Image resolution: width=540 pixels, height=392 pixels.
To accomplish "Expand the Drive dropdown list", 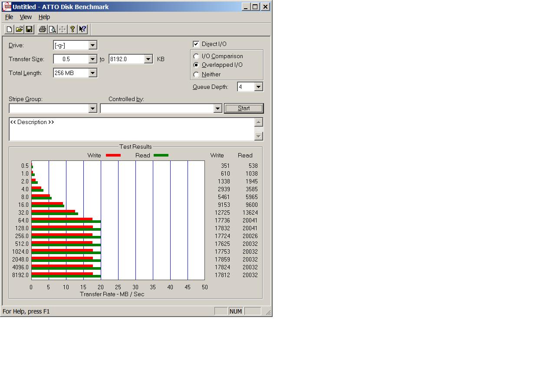I will (92, 45).
